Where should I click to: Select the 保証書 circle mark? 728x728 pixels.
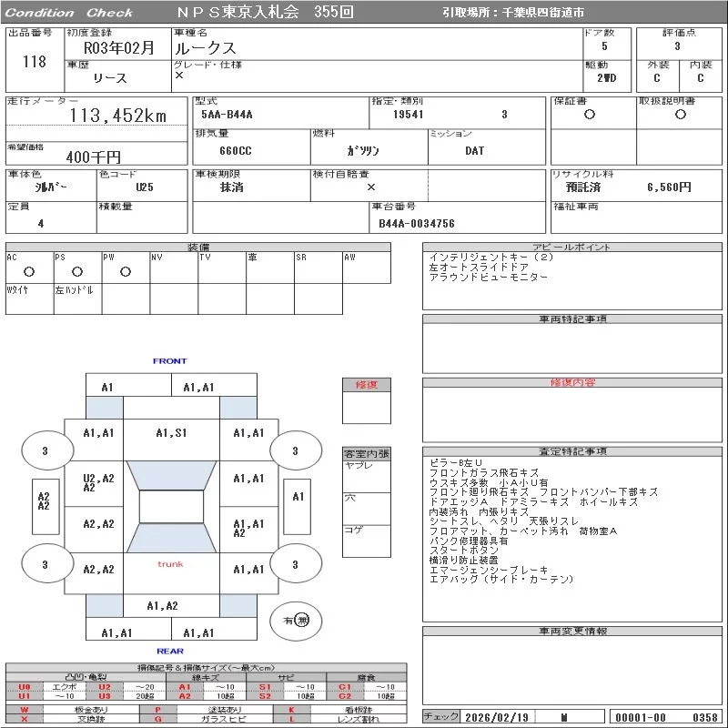[x=590, y=115]
